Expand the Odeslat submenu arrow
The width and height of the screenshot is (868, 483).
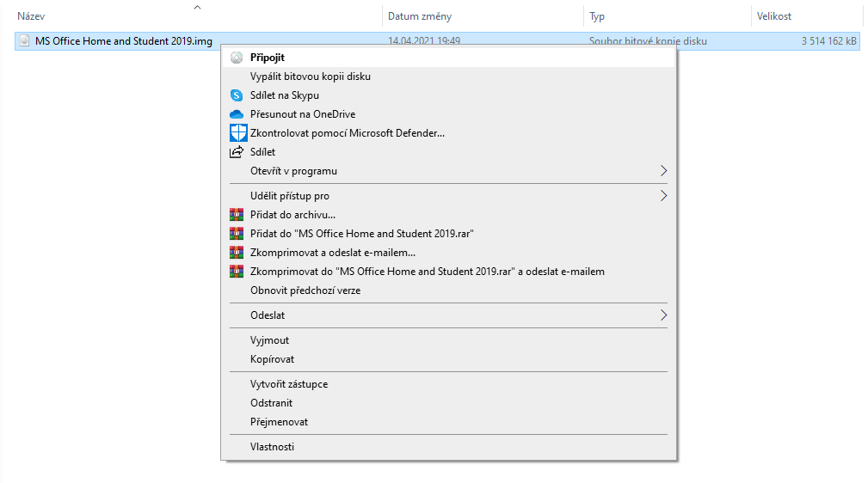click(663, 315)
